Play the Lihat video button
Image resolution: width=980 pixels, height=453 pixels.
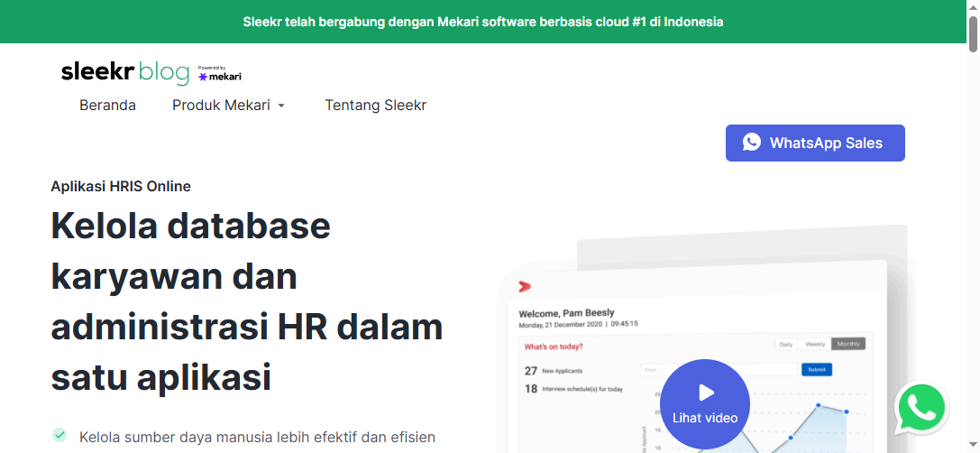705,404
